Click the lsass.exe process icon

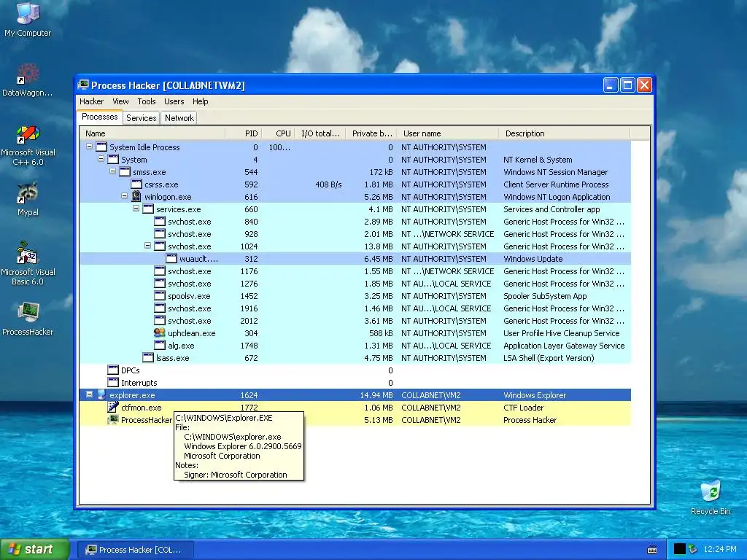coord(148,357)
